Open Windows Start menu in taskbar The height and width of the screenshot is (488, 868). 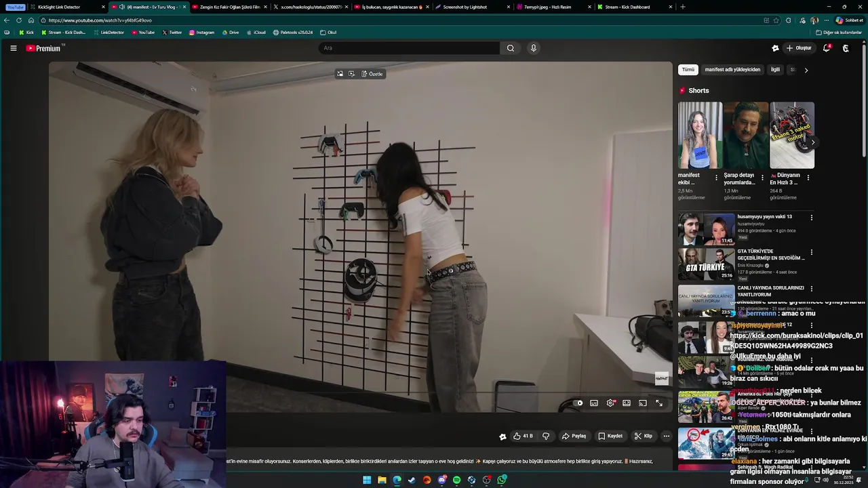tap(367, 480)
